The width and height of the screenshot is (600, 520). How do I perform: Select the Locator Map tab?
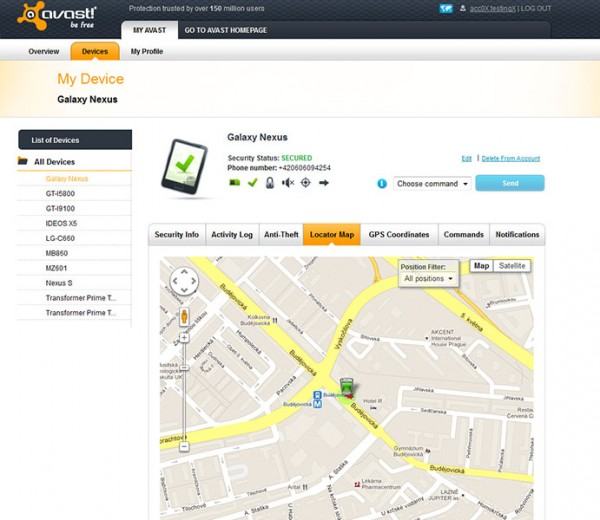point(332,235)
